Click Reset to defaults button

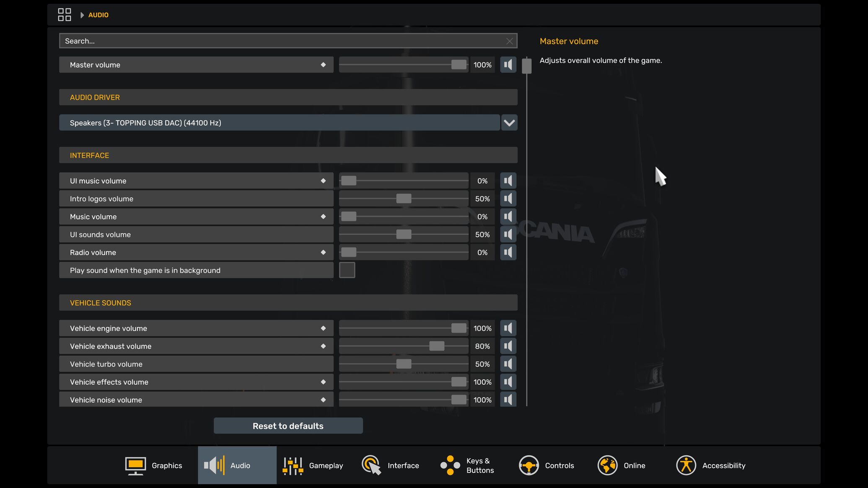point(288,426)
